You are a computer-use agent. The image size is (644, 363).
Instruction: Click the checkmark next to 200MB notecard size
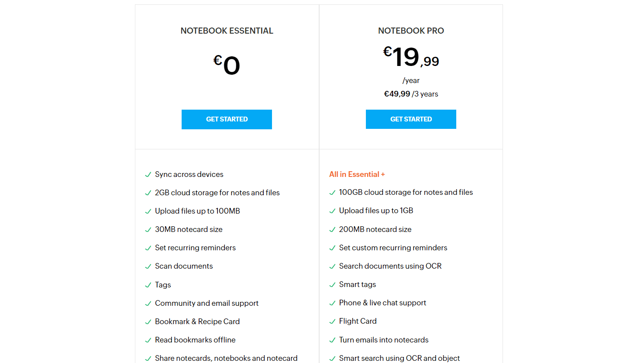pos(332,229)
